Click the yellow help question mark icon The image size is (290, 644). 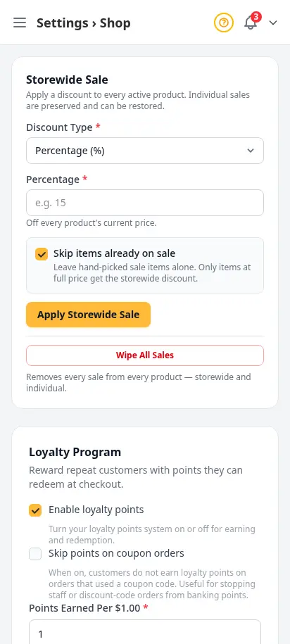tap(223, 23)
